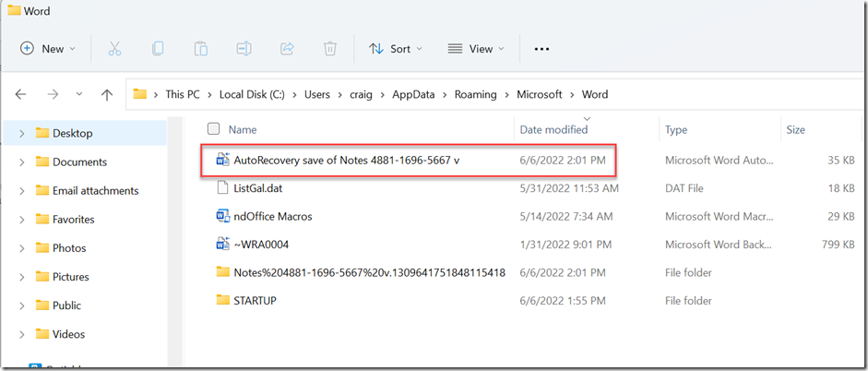Click the Paste clipboard icon
Image resolution: width=868 pixels, height=371 pixels.
[200, 49]
